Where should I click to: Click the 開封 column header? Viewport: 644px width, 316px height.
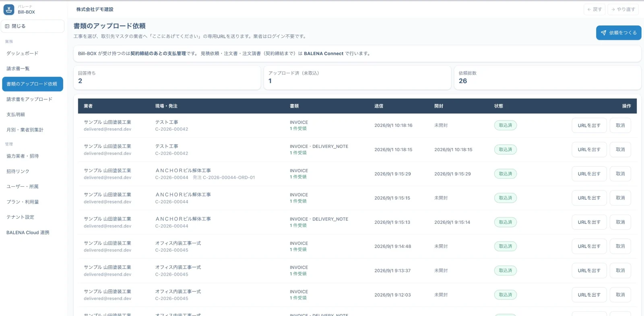(439, 106)
